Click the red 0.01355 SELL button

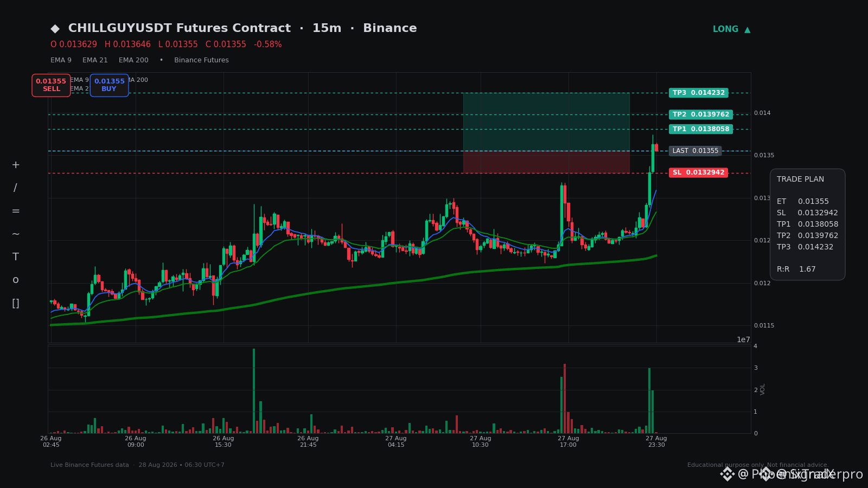click(51, 85)
